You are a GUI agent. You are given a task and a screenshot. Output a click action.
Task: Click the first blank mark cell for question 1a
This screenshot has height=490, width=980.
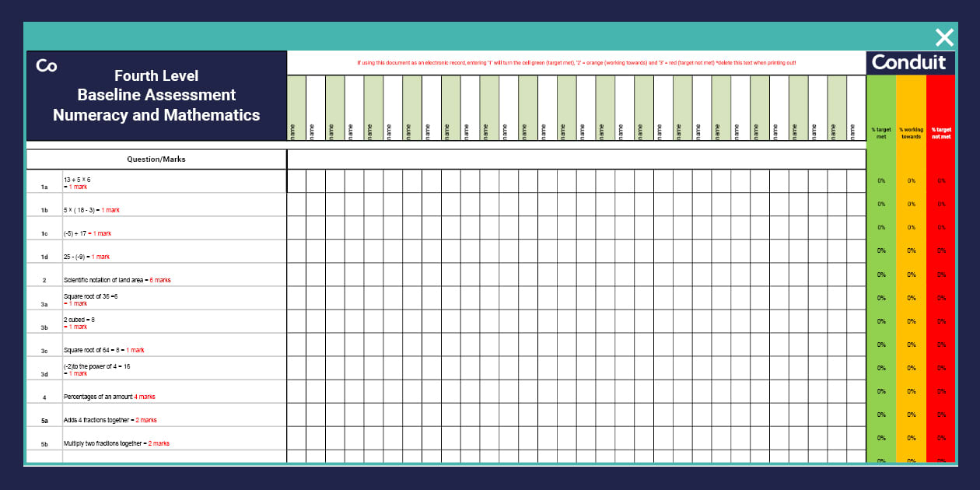(x=296, y=183)
